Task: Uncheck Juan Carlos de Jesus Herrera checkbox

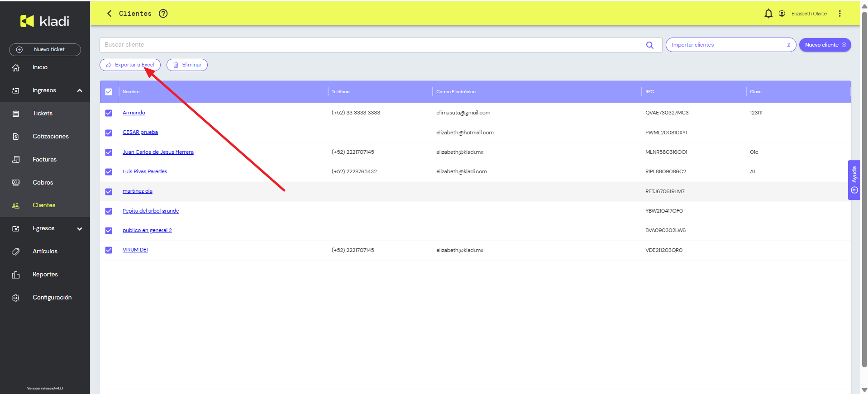Action: coord(109,152)
